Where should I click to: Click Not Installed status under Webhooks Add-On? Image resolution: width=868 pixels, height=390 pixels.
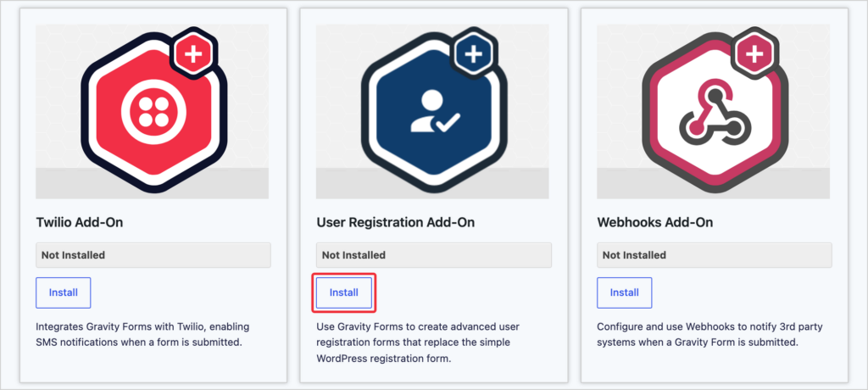714,255
